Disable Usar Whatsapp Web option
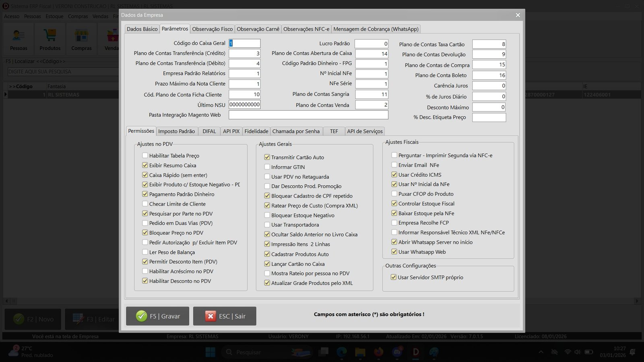This screenshot has height=362, width=644. click(394, 252)
